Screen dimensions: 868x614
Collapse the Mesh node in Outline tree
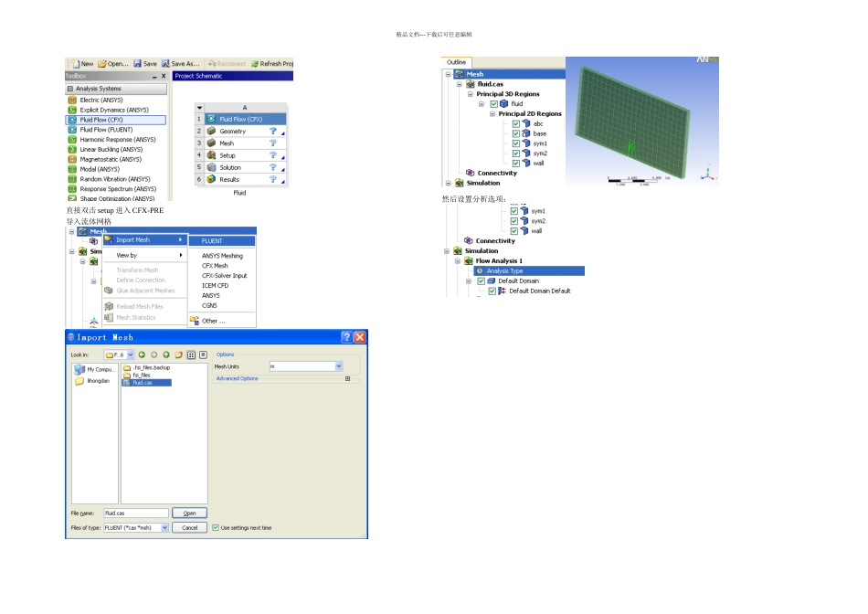click(x=449, y=74)
